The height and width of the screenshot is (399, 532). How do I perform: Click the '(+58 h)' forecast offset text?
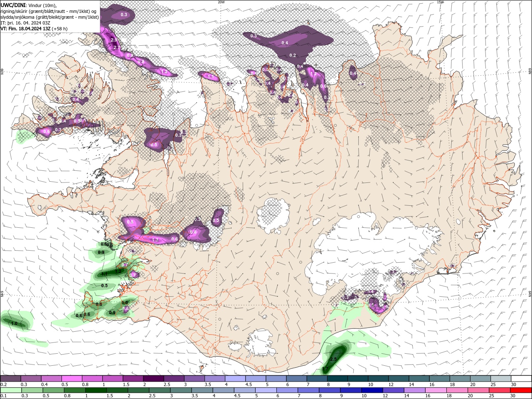click(60, 29)
